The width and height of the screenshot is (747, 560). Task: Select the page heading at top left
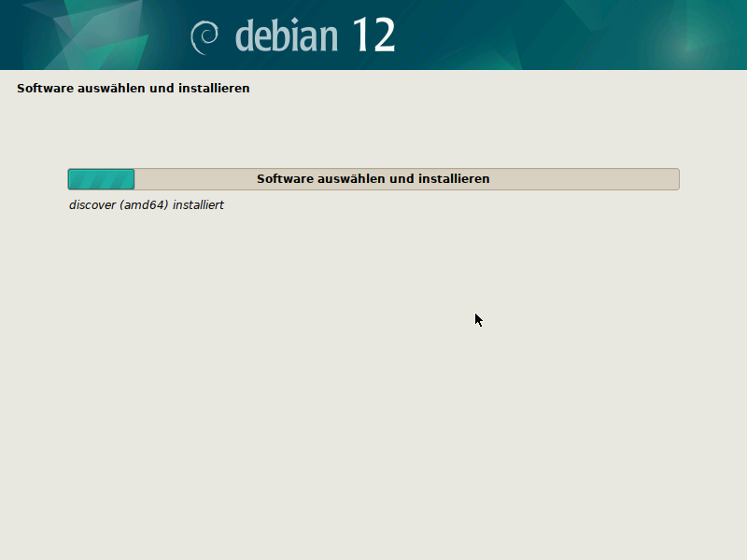(x=133, y=90)
